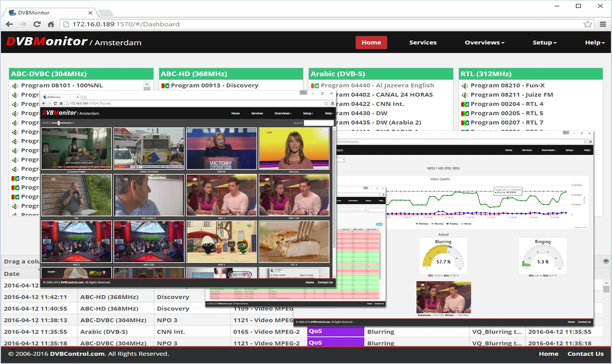The width and height of the screenshot is (612, 364).
Task: Open the Overviews dropdown in the main Dashboard
Action: (485, 43)
